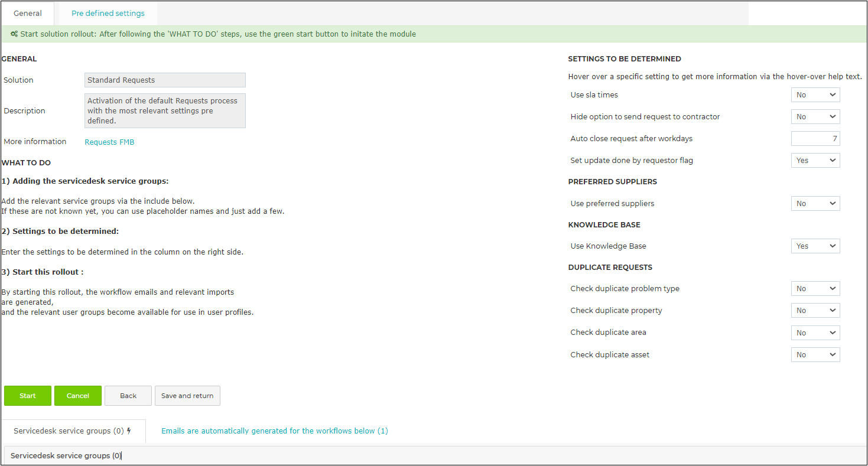Screen dimensions: 868x466
Task: Open the Check duplicate property dropdown
Action: coord(815,311)
